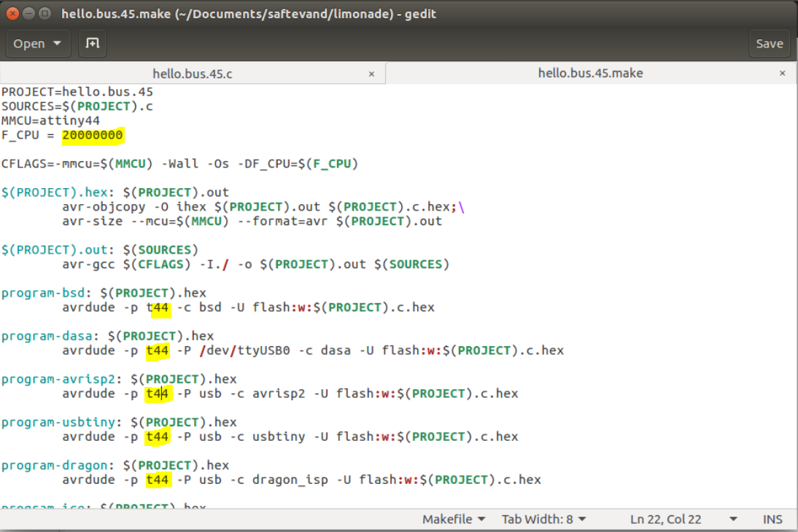Screen dimensions: 798x532
Task: Click the $(PROJECT).out: $(SOURCES) target line
Action: 100,250
